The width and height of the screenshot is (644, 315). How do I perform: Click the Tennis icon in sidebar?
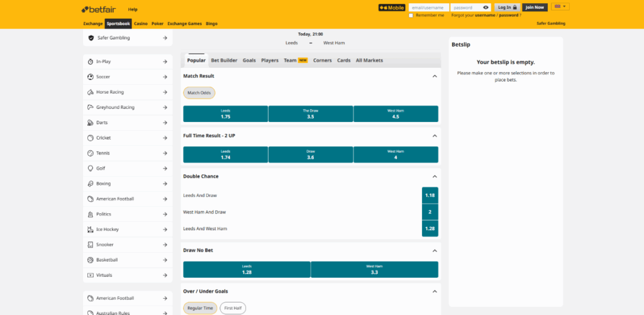[91, 153]
